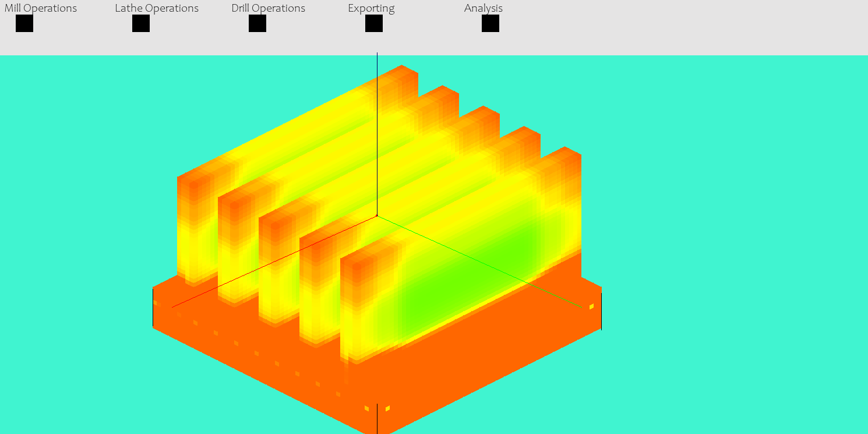Open the Exporting menu label
The height and width of the screenshot is (434, 868).
click(371, 8)
